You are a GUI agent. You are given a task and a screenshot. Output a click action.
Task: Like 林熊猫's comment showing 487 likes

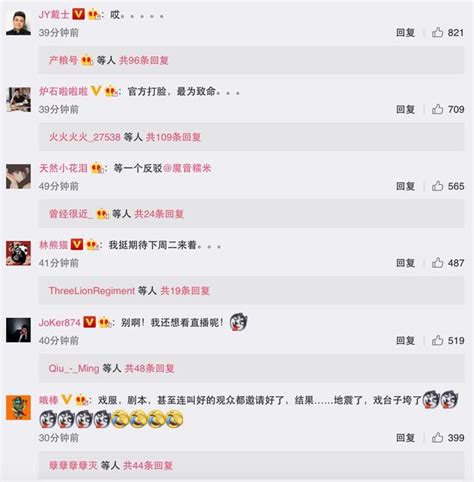437,263
